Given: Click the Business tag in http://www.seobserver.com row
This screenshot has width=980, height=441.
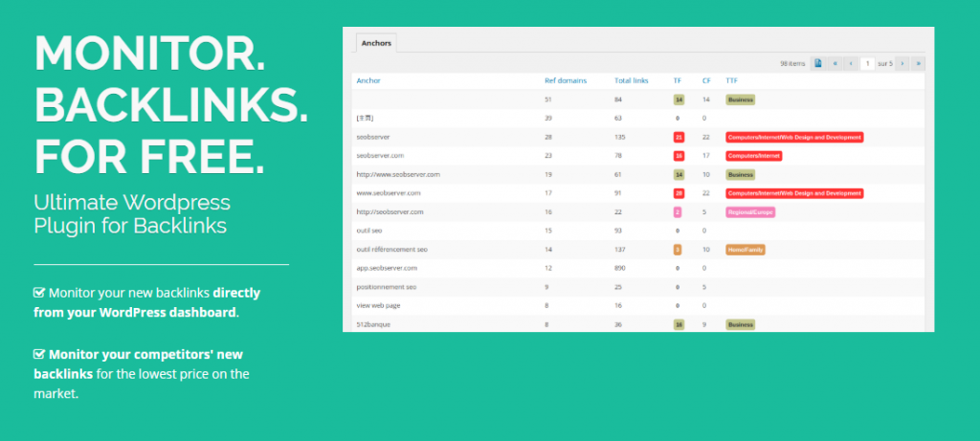Looking at the screenshot, I should [740, 174].
